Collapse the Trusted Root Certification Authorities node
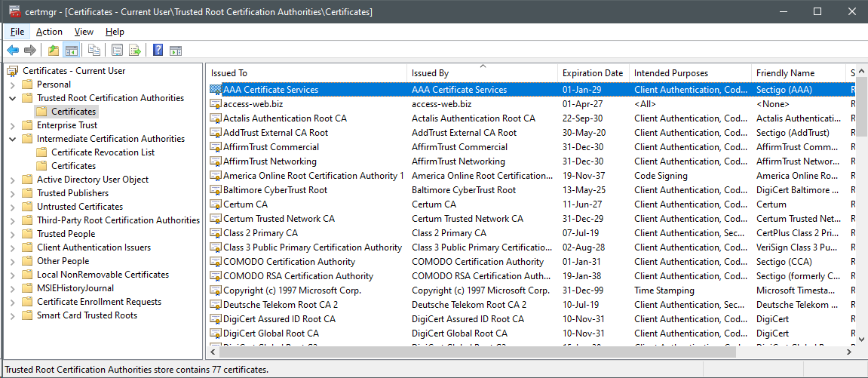 13,98
